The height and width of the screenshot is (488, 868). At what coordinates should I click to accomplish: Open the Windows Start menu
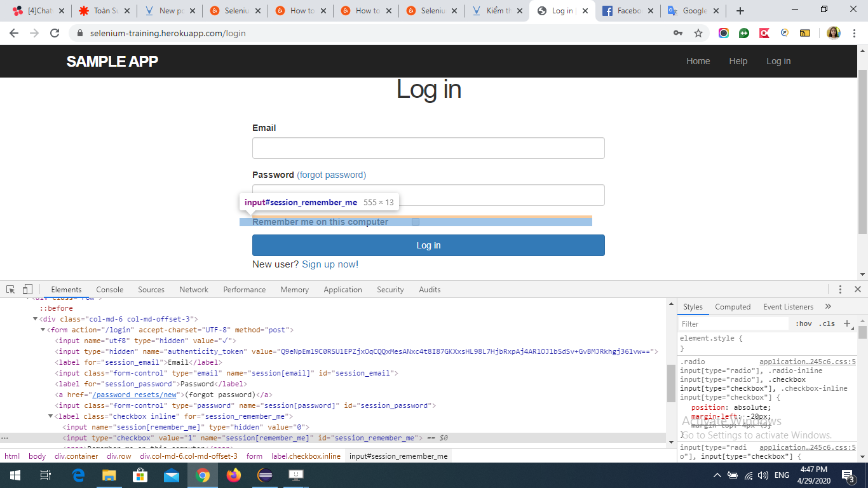pos(15,475)
